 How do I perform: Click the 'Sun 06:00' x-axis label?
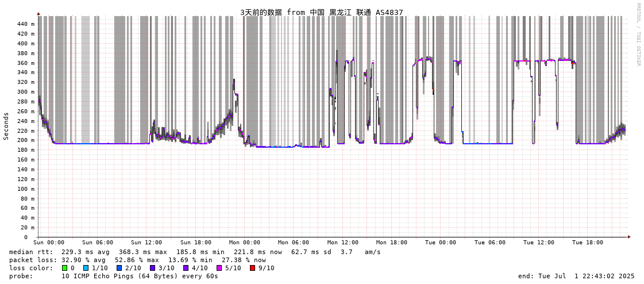98,243
